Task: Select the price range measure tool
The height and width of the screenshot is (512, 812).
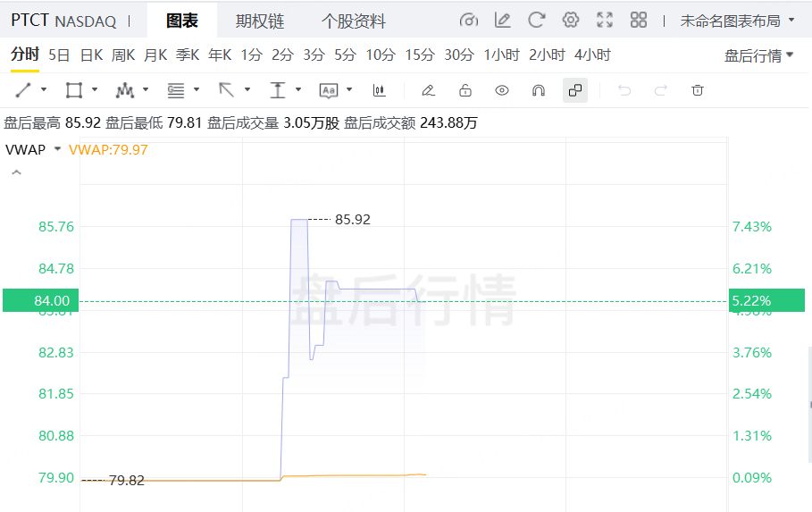Action: pyautogui.click(x=278, y=90)
